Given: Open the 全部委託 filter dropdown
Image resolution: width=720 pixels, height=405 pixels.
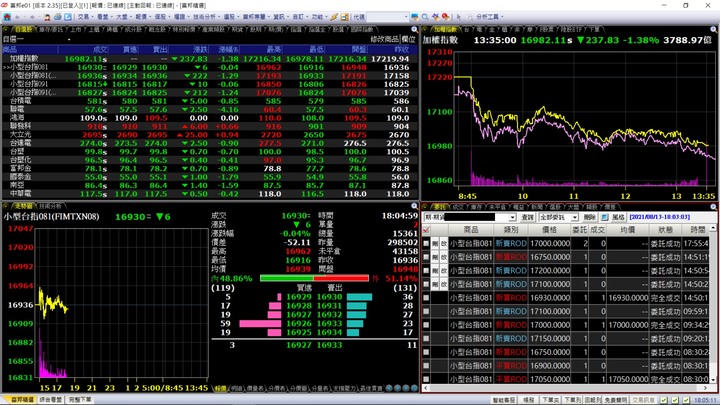Looking at the screenshot, I should point(574,217).
